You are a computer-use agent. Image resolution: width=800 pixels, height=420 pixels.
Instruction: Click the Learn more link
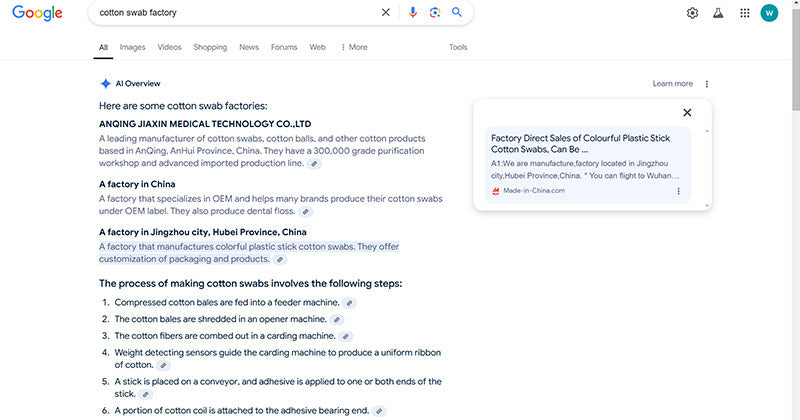click(x=672, y=84)
